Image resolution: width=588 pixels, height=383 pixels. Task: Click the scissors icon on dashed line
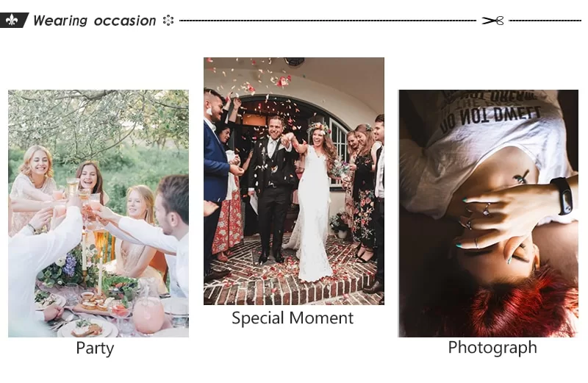click(492, 21)
